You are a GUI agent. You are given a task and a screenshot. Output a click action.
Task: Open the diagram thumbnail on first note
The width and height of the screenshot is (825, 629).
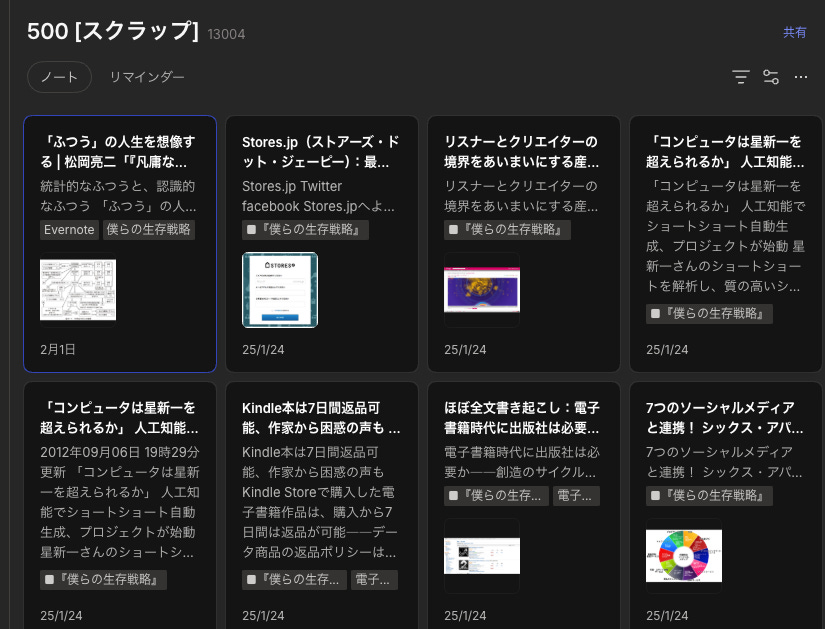tap(78, 289)
